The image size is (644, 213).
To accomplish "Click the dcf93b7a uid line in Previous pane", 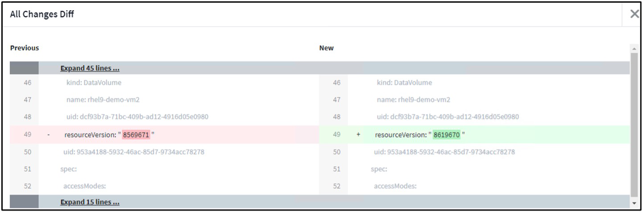I will coord(137,117).
